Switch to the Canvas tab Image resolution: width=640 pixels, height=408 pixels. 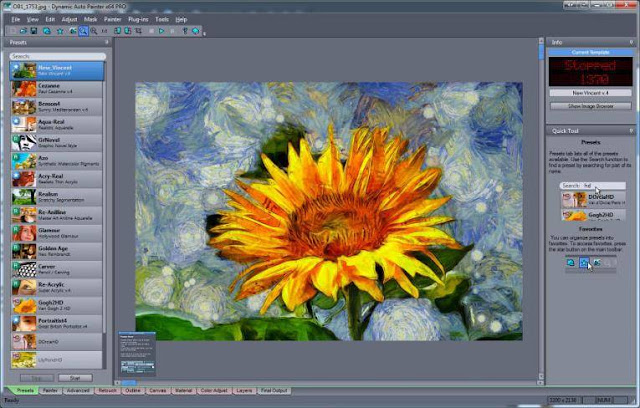pyautogui.click(x=158, y=390)
